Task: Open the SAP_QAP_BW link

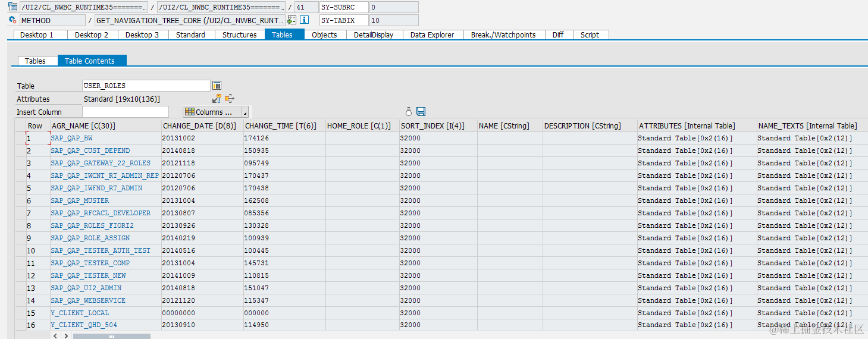Action: [x=71, y=138]
